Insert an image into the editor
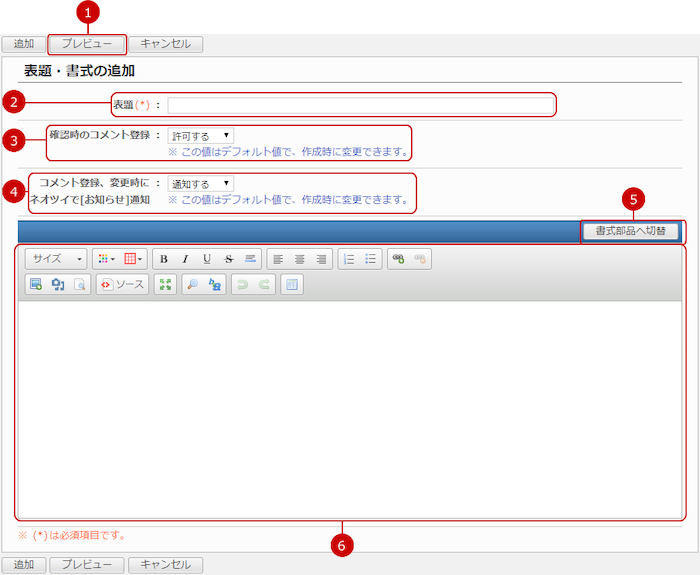Screen dimensions: 700x575 tap(36, 284)
